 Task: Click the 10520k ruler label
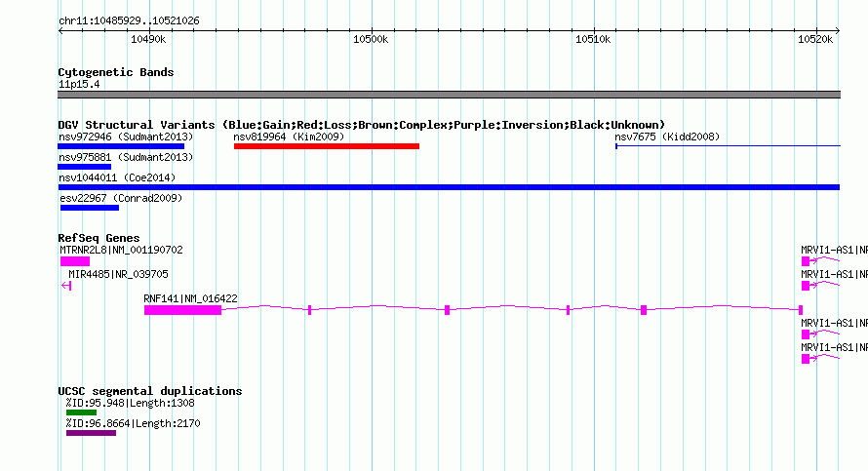click(815, 39)
